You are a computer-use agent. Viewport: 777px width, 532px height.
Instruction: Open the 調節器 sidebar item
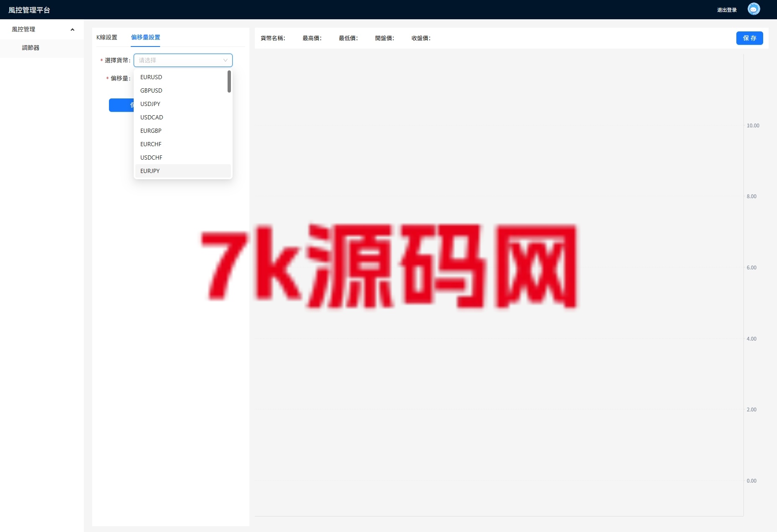42,48
